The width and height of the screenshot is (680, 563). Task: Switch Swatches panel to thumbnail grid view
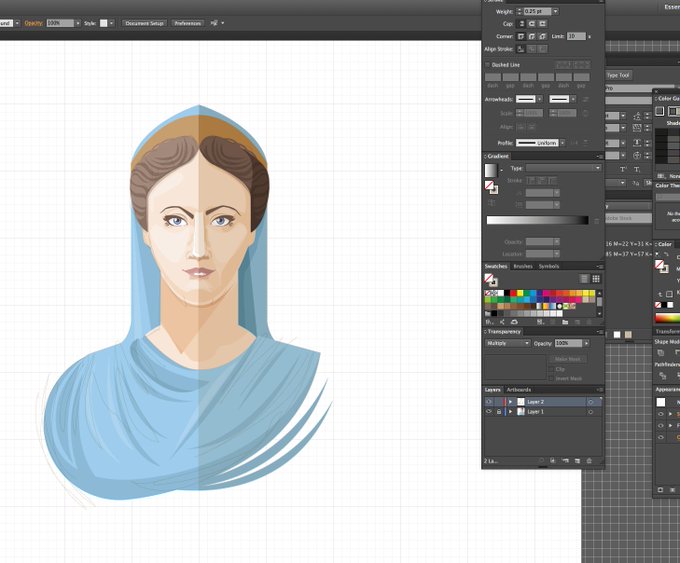[x=596, y=278]
